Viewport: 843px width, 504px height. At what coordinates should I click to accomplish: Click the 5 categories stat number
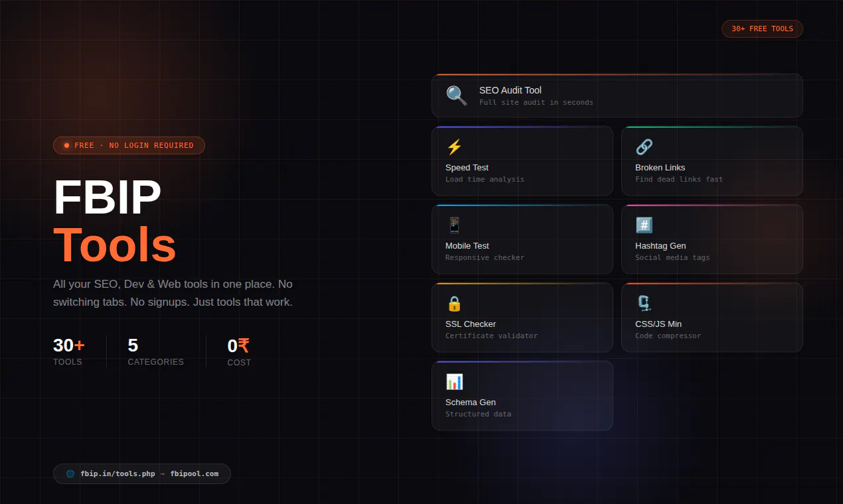click(133, 346)
